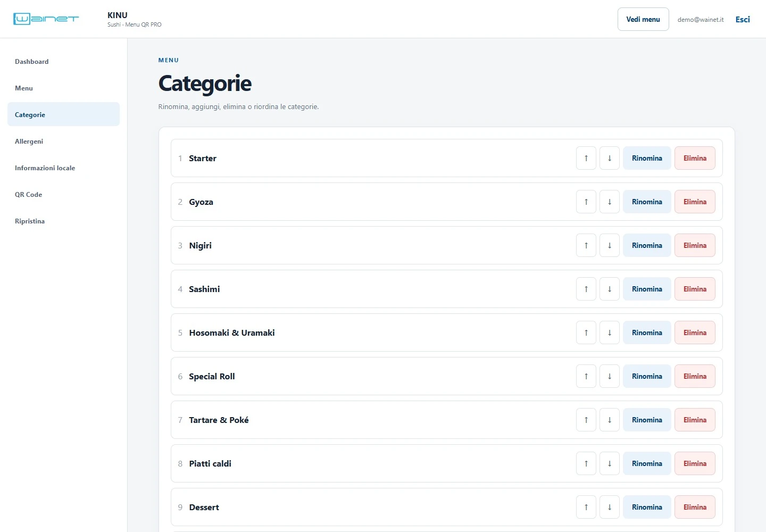Open Informazioni locale in sidebar

point(63,168)
